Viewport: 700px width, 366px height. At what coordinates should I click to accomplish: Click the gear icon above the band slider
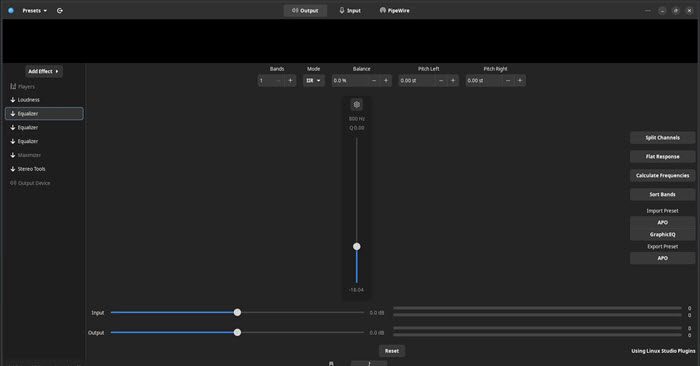coord(357,104)
